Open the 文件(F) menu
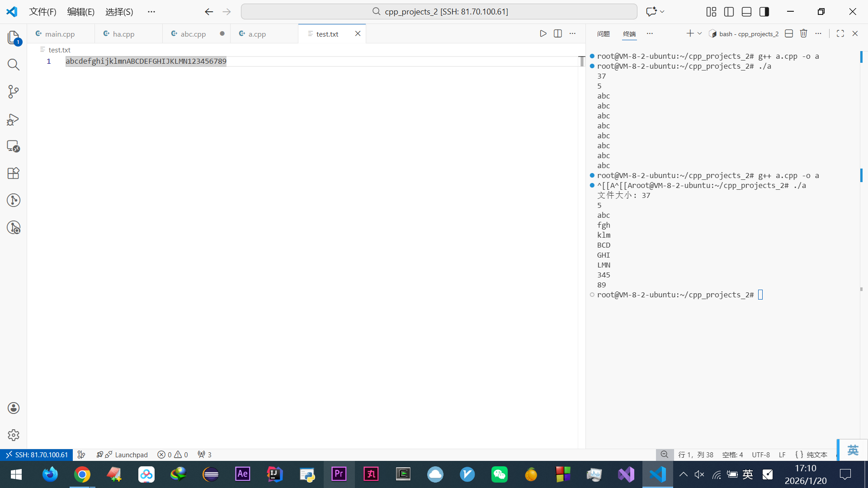This screenshot has height=488, width=868. pos(42,12)
